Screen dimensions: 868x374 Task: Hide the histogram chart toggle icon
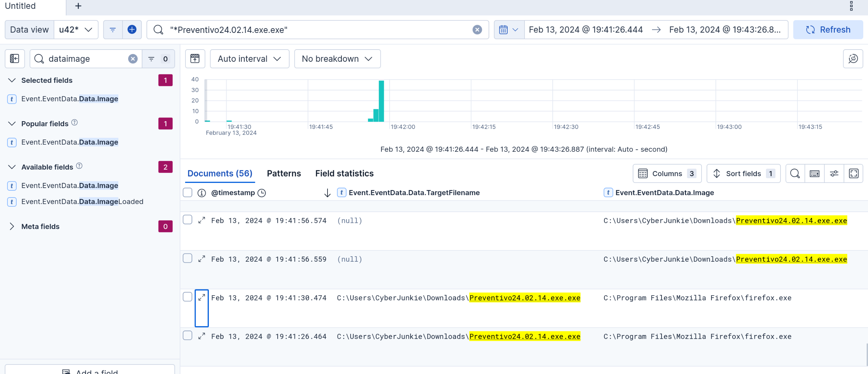(195, 59)
